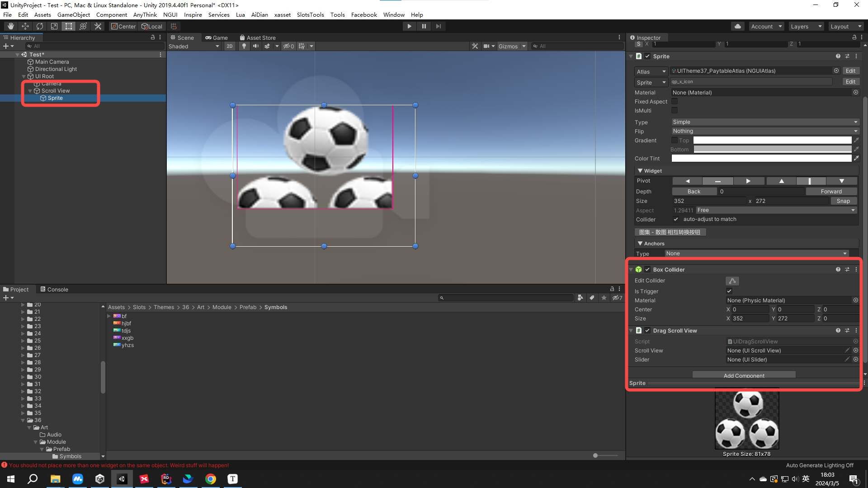Toggle scene audio speaker icon
The height and width of the screenshot is (488, 868).
tap(256, 46)
